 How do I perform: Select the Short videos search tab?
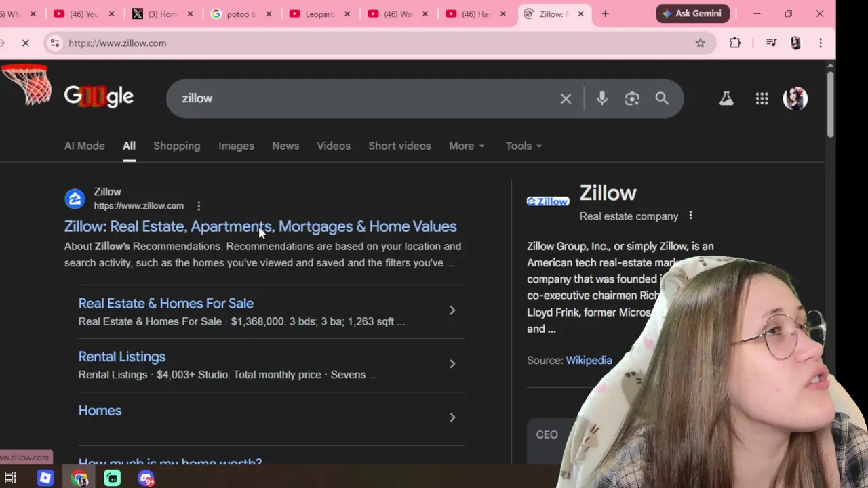pyautogui.click(x=399, y=146)
